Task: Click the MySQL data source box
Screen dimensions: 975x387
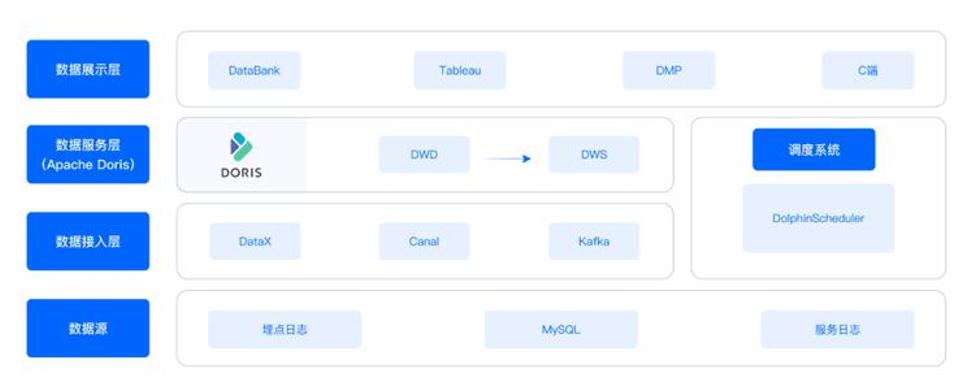Action: click(561, 329)
